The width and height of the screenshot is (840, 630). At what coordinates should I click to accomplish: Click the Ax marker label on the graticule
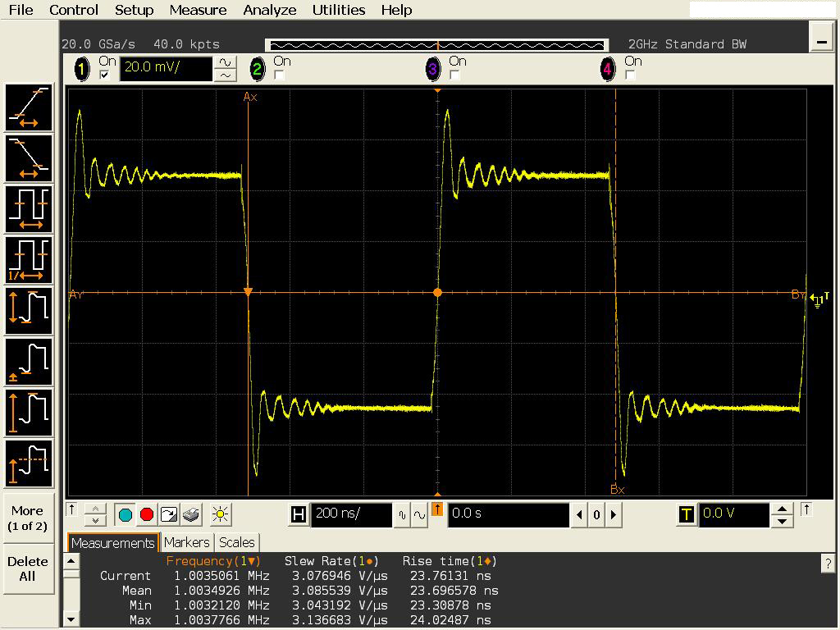click(x=250, y=97)
